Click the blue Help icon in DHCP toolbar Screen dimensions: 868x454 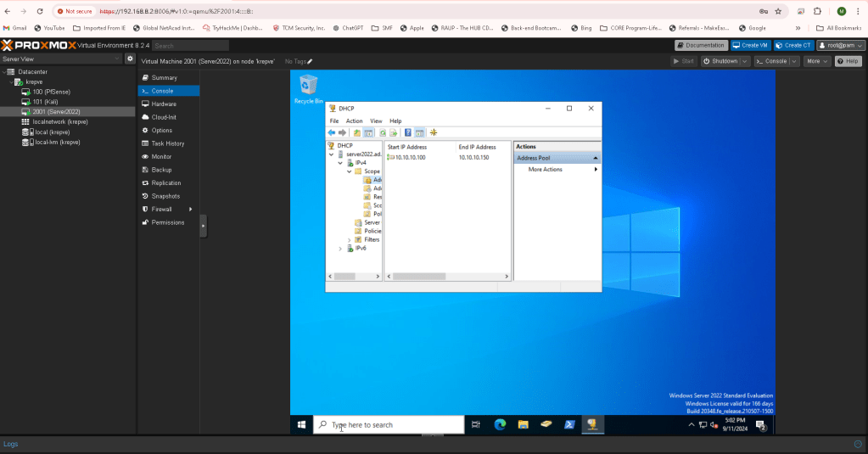[408, 132]
